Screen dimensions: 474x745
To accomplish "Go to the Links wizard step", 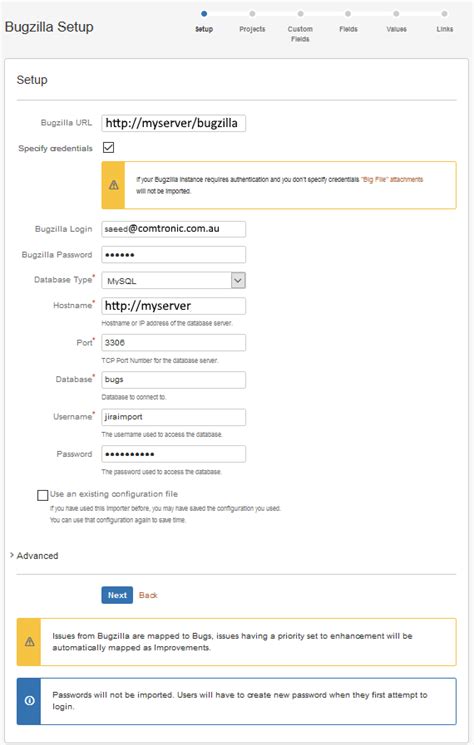I will tap(445, 29).
